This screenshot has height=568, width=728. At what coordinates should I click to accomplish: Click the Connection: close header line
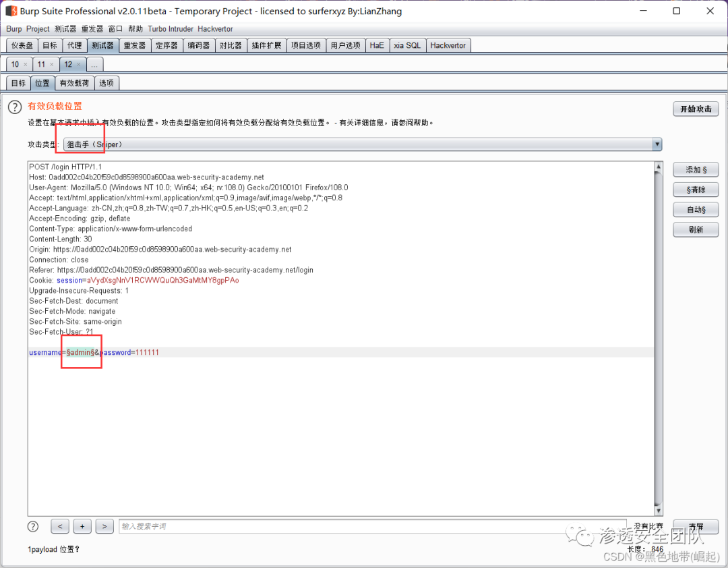tap(59, 260)
